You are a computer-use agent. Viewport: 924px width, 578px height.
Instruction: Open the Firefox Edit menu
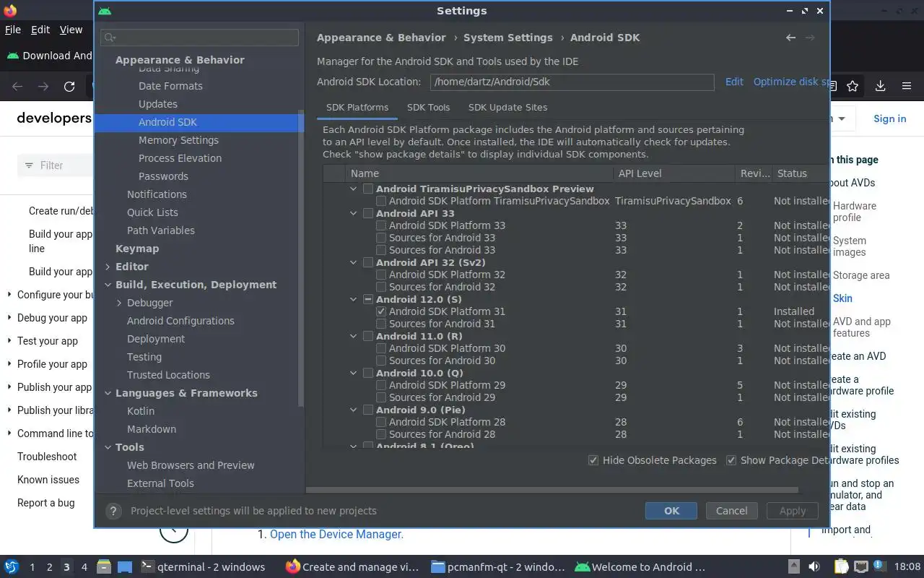click(x=40, y=30)
